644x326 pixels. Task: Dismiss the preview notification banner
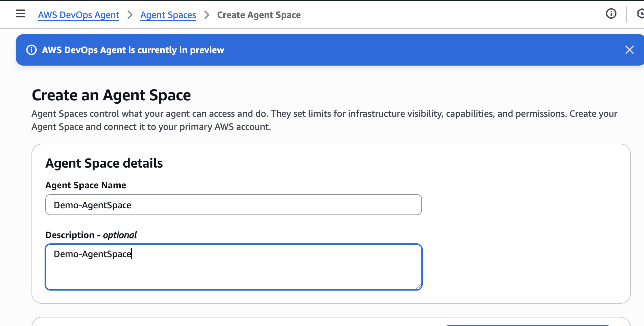[629, 50]
